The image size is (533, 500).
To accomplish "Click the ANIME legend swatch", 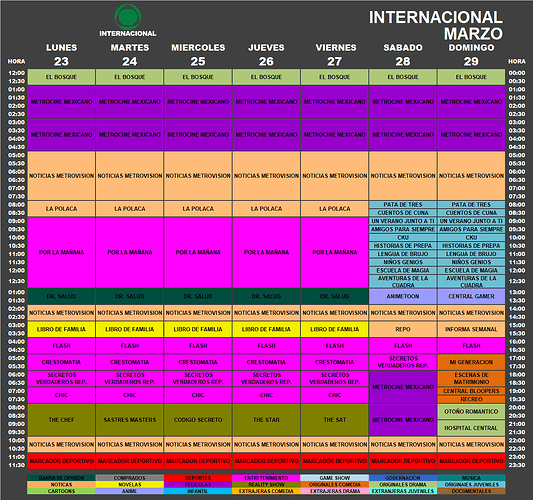I will (x=130, y=491).
